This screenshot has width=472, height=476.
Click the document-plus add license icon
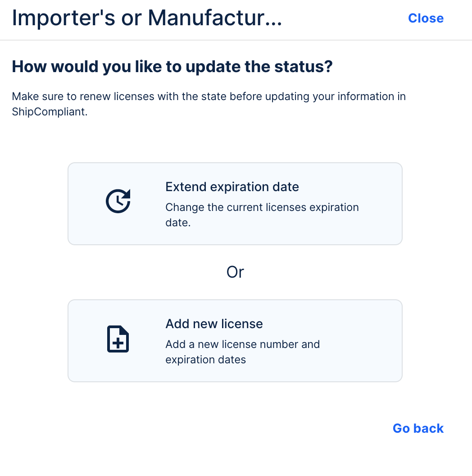118,339
